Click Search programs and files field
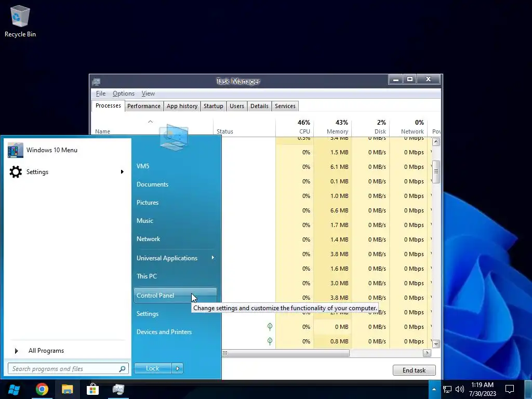 [68, 368]
